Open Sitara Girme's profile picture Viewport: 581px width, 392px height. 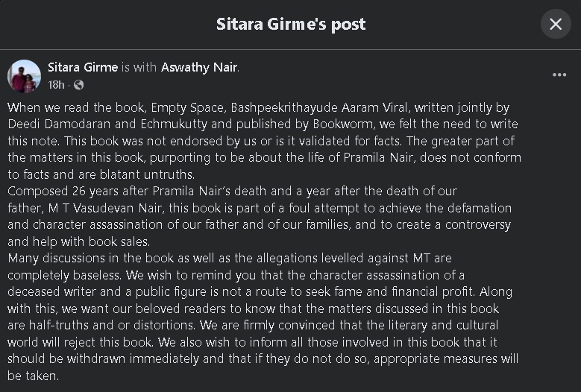point(24,76)
